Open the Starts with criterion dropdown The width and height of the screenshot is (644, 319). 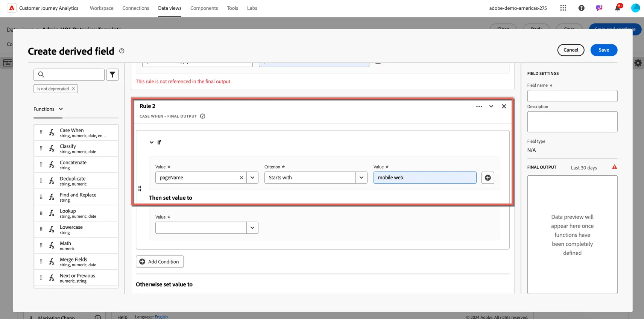[x=361, y=178]
